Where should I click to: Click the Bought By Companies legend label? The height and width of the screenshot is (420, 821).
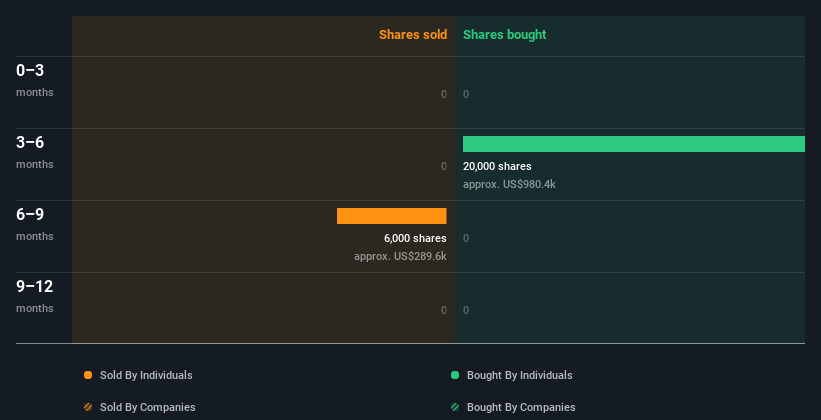point(521,407)
